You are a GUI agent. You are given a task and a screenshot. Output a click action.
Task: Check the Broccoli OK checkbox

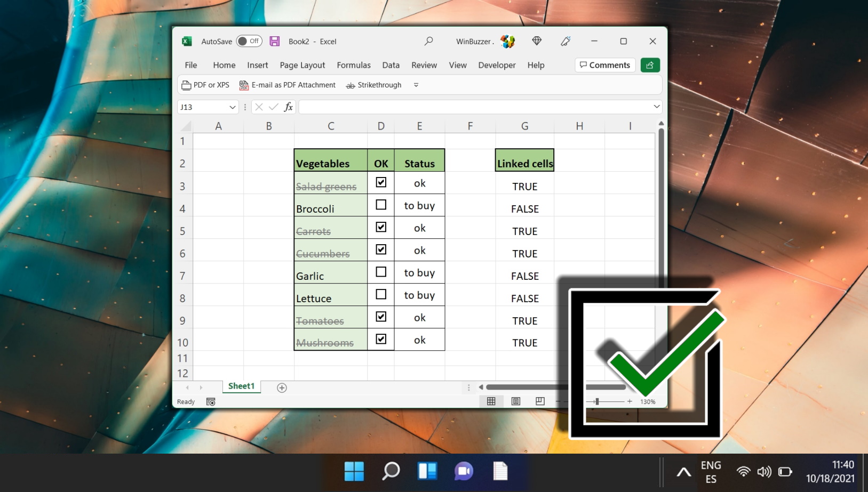(381, 205)
